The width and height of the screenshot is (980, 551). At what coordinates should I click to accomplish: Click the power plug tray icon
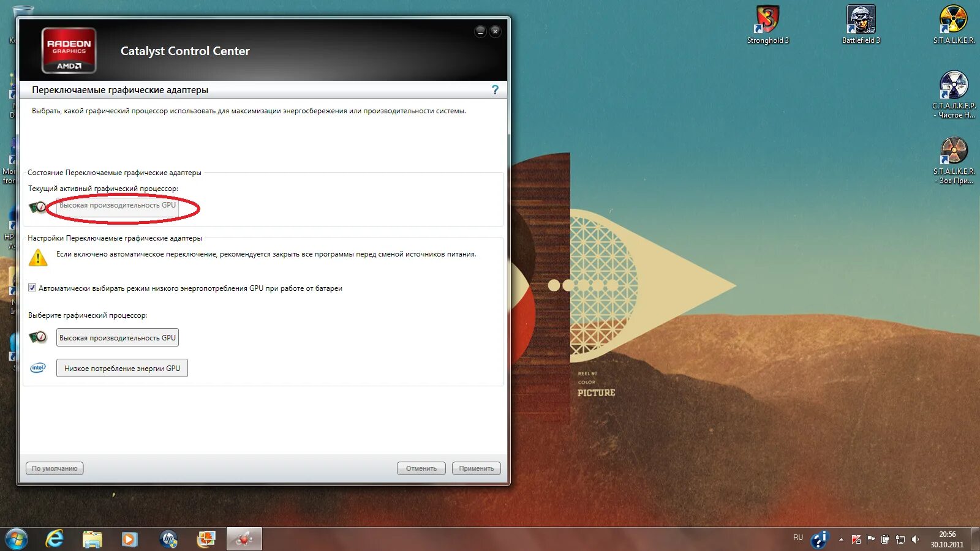pos(885,539)
